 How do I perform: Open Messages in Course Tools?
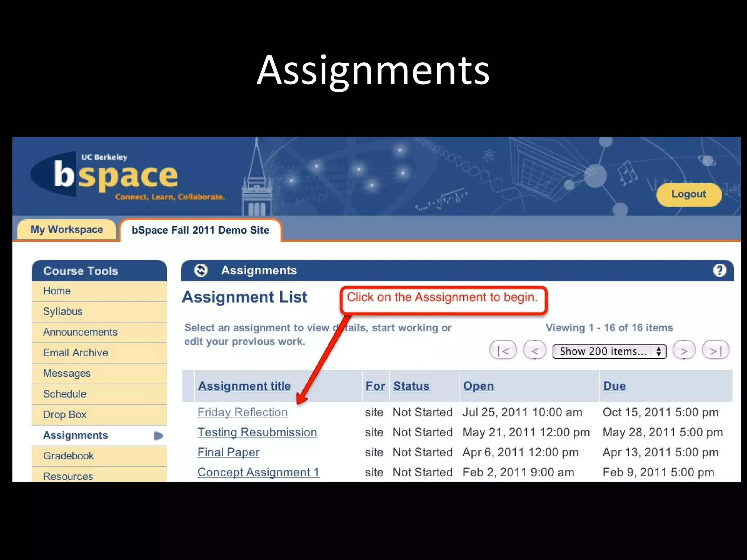(99, 373)
